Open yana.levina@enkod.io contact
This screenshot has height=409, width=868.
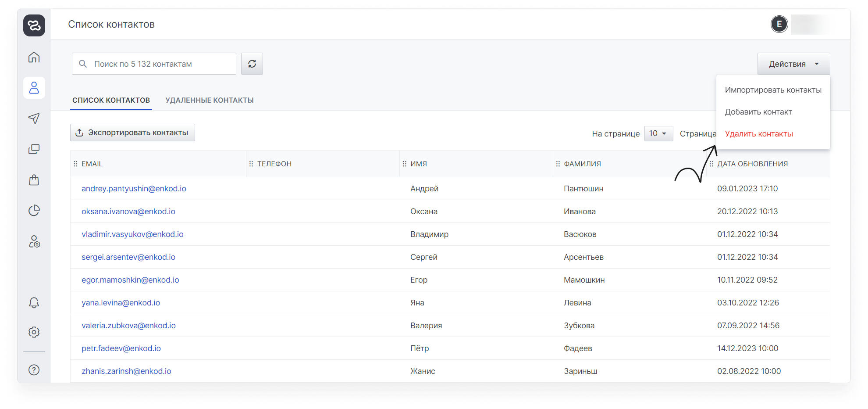point(121,303)
